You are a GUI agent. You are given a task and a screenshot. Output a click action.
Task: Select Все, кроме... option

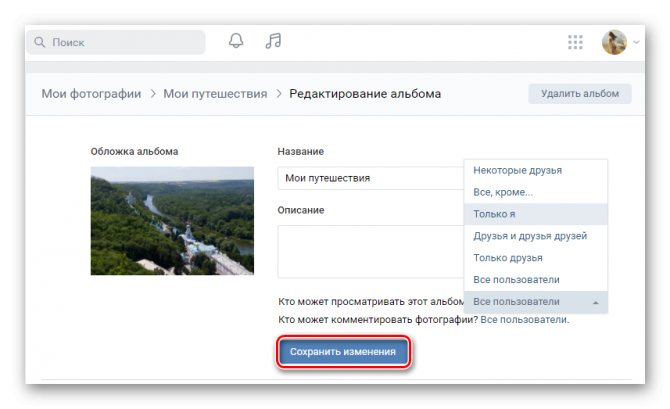pos(535,192)
